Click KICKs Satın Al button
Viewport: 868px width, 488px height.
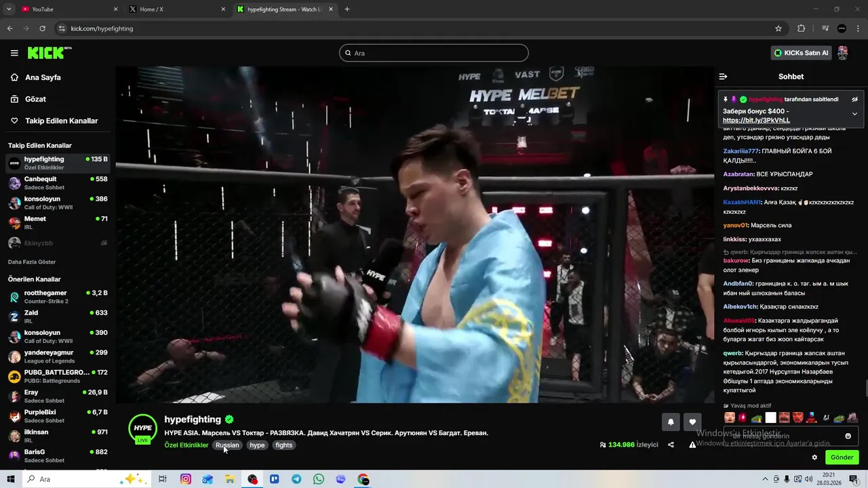point(802,53)
